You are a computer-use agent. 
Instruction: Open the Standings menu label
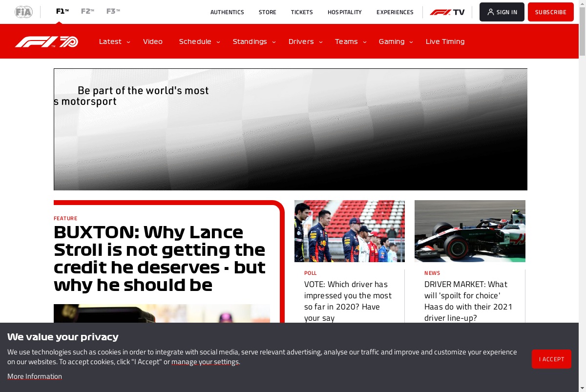coord(250,41)
